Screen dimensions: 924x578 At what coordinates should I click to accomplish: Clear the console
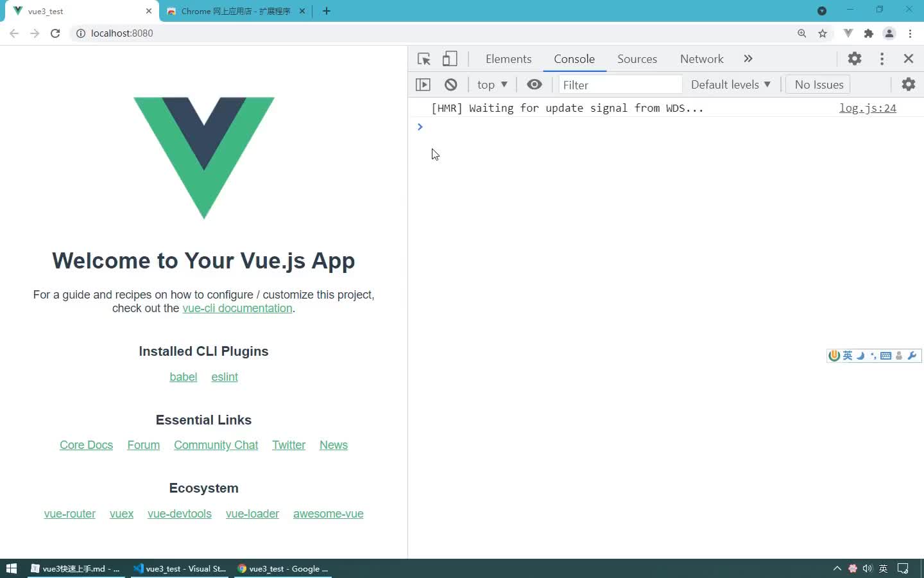[451, 85]
